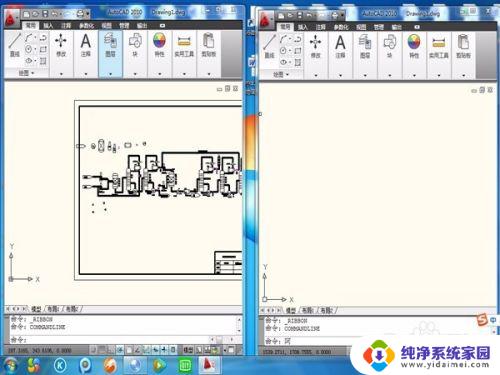Viewport: 500px width, 375px height.
Task: Open the 剪贴板 clipboard panel in left window
Action: coord(209,45)
